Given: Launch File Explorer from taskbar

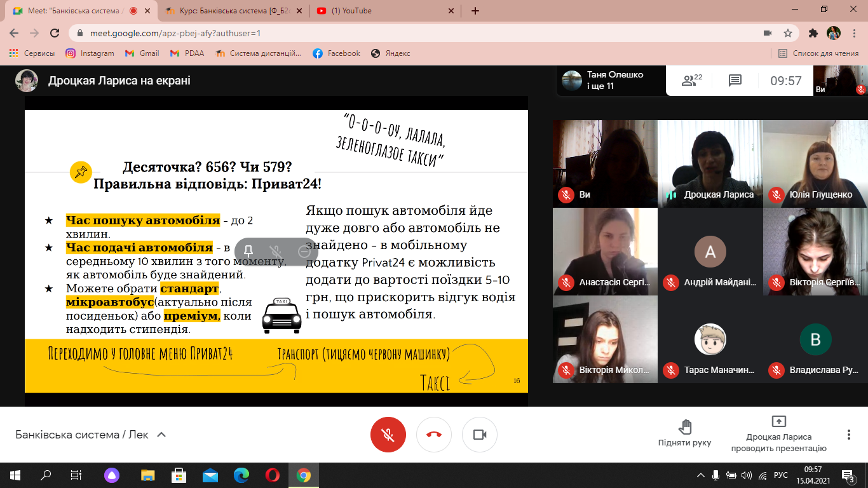Looking at the screenshot, I should 147,475.
